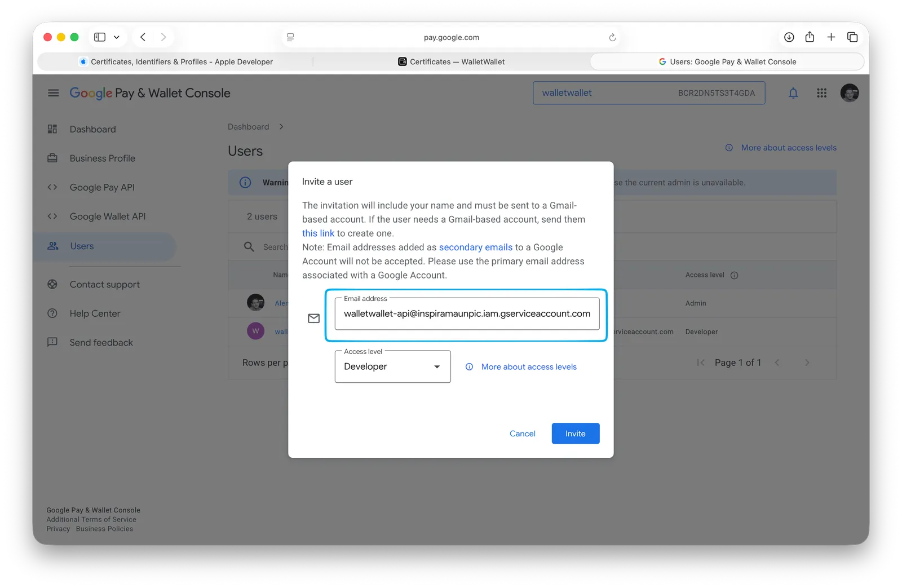Switch to Certificates, Identifiers & Profiles tab
Image resolution: width=902 pixels, height=588 pixels.
pos(175,61)
